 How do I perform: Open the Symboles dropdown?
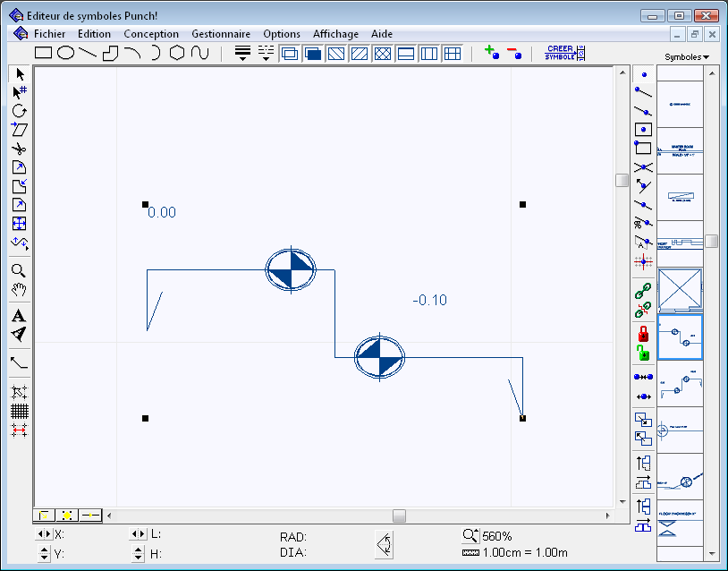[687, 57]
